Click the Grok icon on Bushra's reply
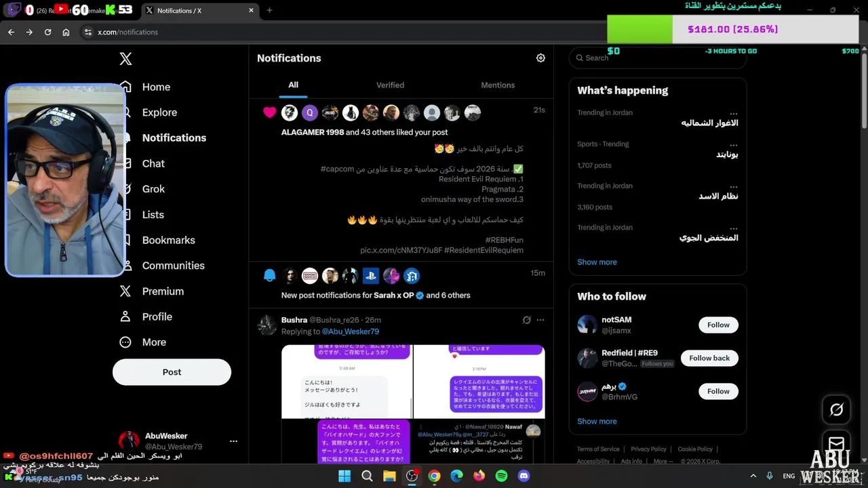868x488 pixels. click(526, 320)
